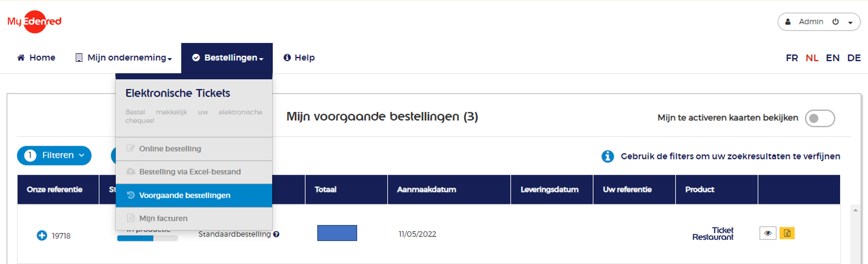Go to Home page
This screenshot has height=264, width=868.
36,58
